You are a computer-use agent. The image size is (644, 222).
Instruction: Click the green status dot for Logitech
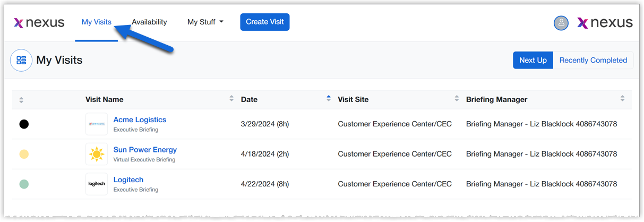pos(24,184)
